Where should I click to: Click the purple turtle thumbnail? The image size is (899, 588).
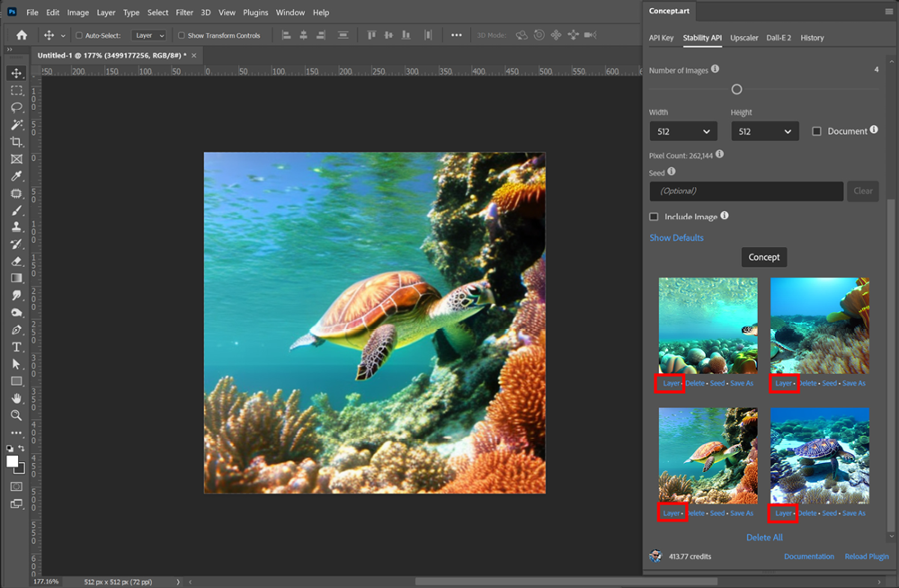(x=819, y=456)
